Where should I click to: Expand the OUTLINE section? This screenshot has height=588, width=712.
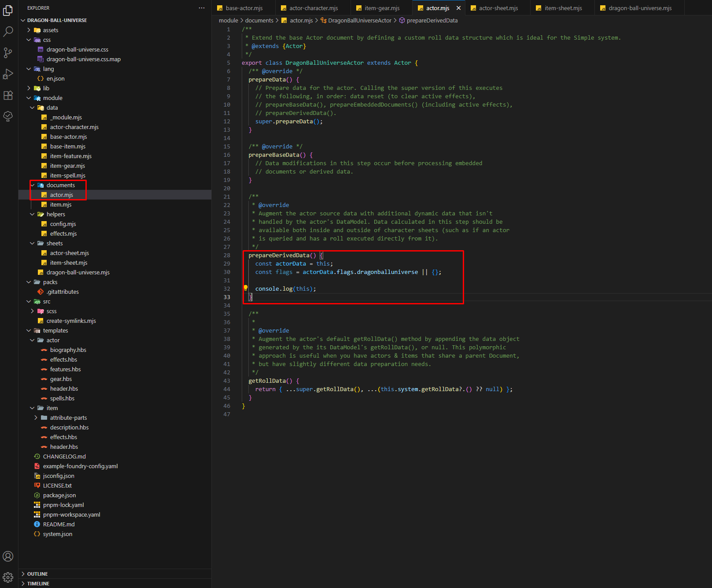37,574
